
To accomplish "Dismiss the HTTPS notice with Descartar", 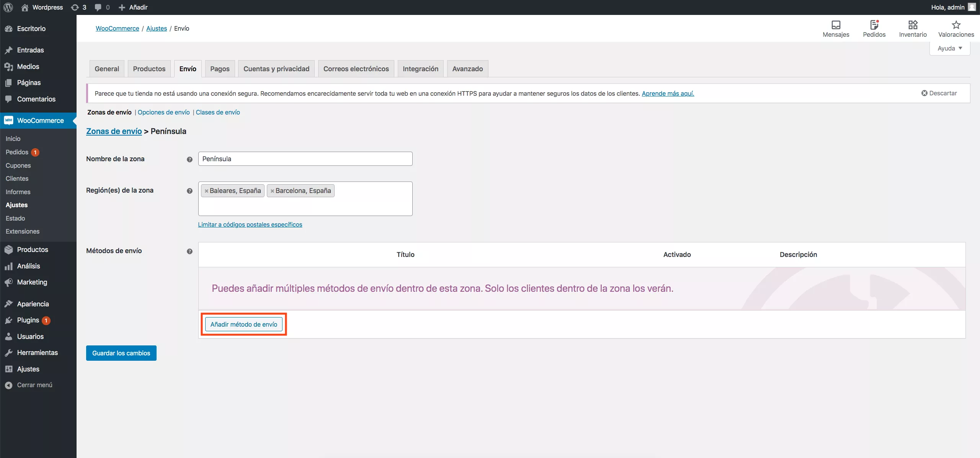I will pyautogui.click(x=939, y=93).
